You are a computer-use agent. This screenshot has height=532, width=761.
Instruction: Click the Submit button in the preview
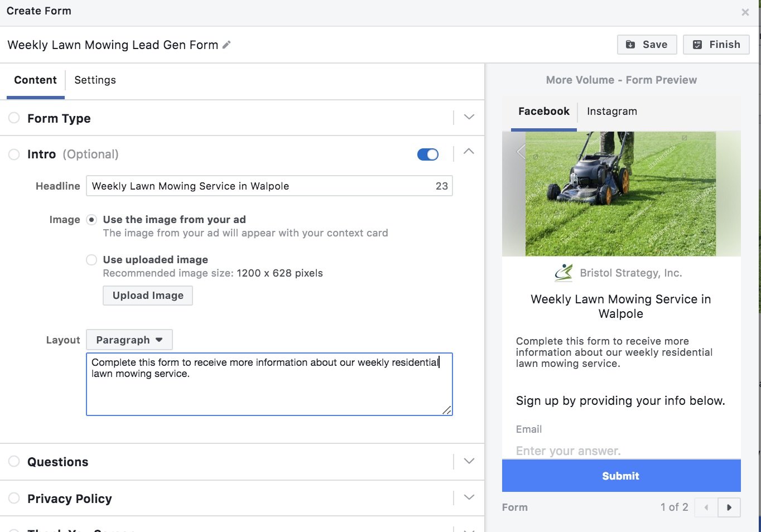620,476
